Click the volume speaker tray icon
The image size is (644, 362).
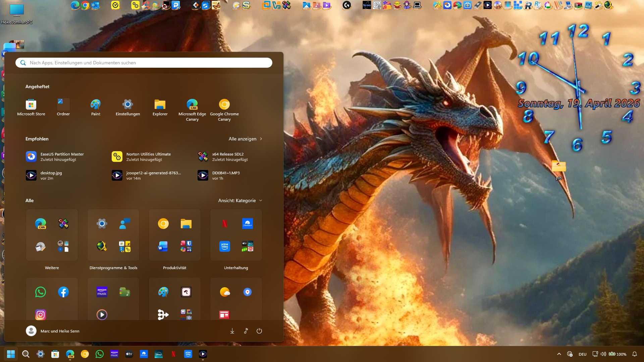[x=603, y=354]
